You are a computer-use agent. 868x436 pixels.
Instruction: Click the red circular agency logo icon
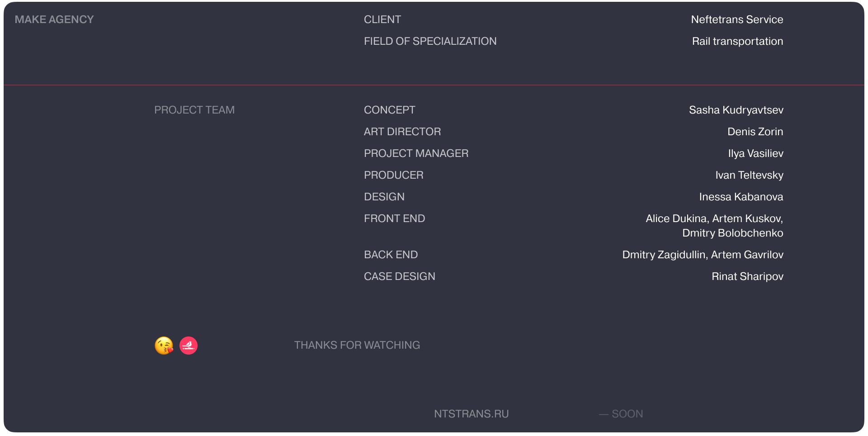pos(189,346)
